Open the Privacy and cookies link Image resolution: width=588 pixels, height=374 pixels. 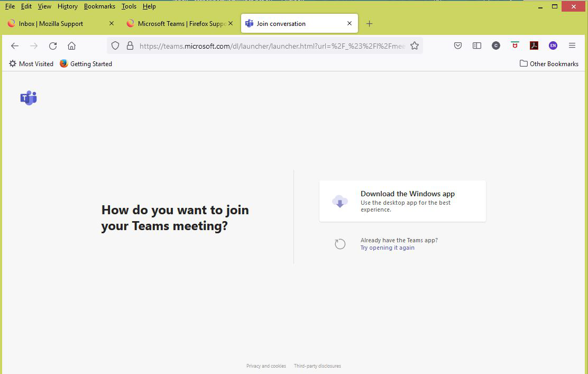click(x=266, y=366)
